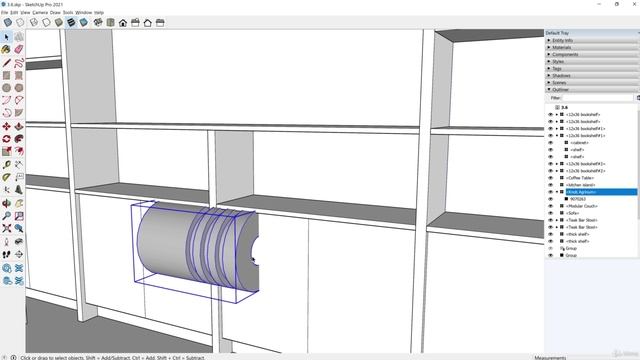Screen dimensions: 640x360
Task: Toggle X-Ray face style
Action: 8,22
